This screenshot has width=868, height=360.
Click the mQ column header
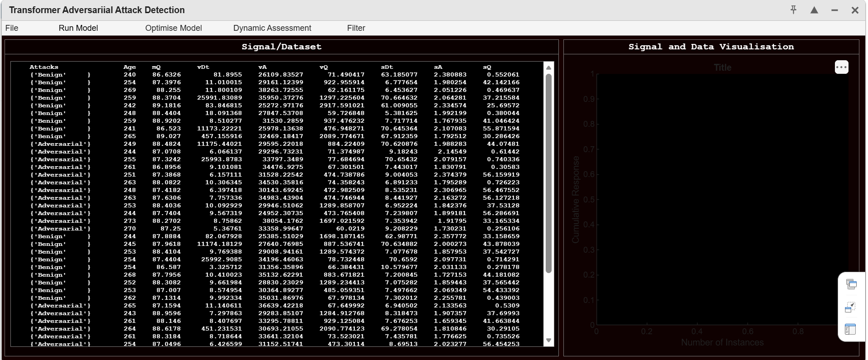(156, 67)
